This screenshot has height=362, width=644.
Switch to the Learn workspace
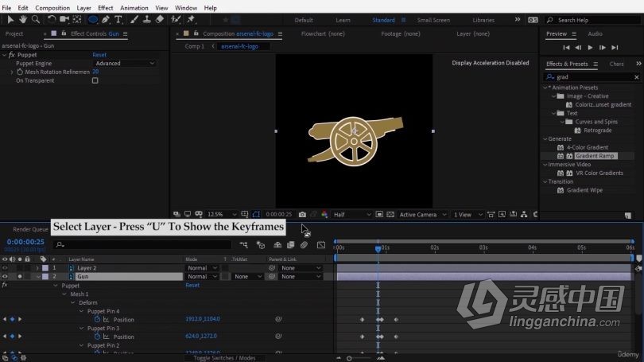click(343, 20)
